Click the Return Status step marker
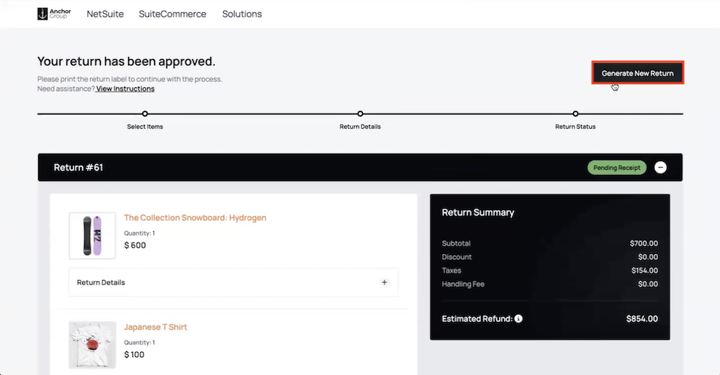 point(575,113)
